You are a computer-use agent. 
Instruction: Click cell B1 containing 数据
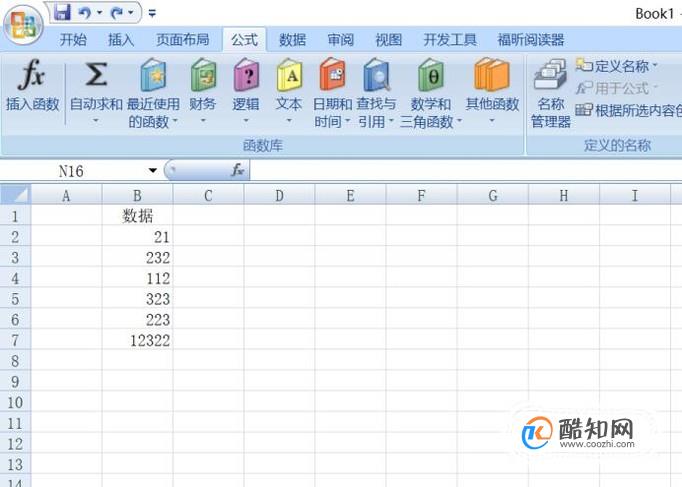point(137,216)
